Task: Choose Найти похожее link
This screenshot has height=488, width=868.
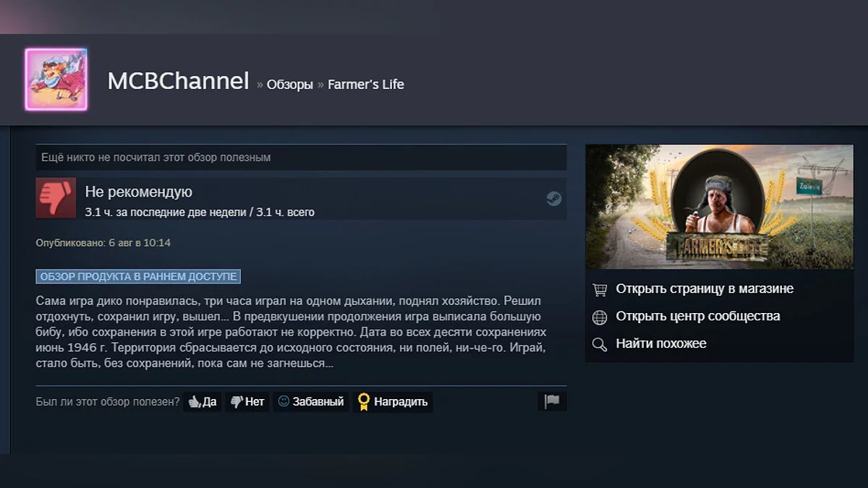Action: 660,344
